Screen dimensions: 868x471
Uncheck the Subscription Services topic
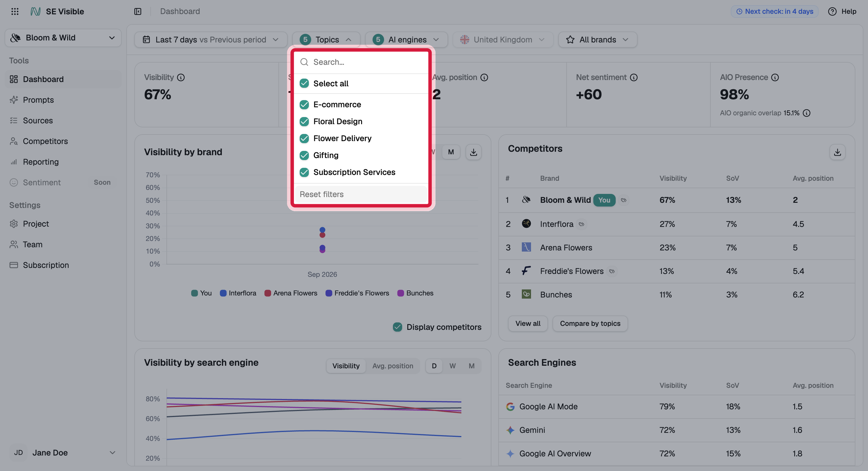coord(304,172)
